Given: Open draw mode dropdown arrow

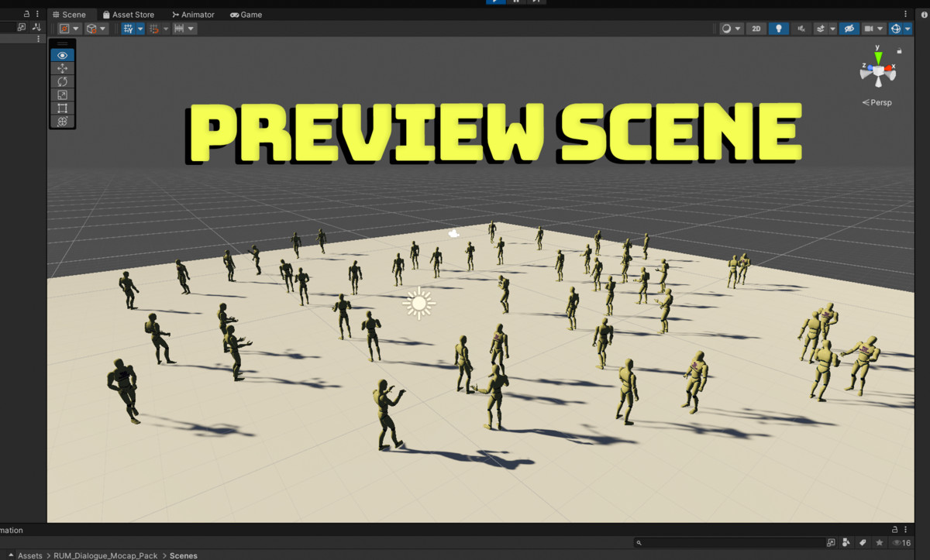Looking at the screenshot, I should (x=738, y=29).
